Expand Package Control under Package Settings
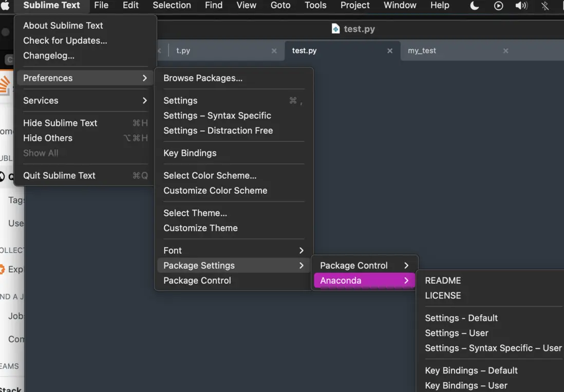Screen dimensions: 564x392 pos(364,266)
